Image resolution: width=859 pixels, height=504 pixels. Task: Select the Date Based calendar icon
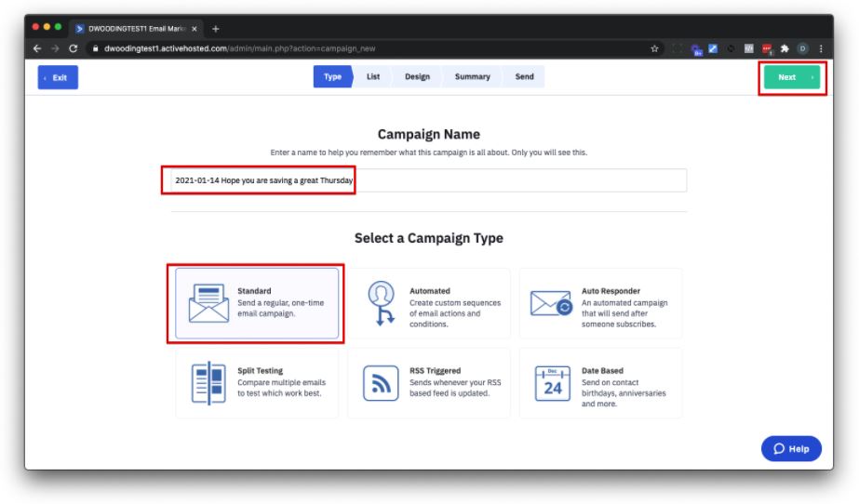552,382
